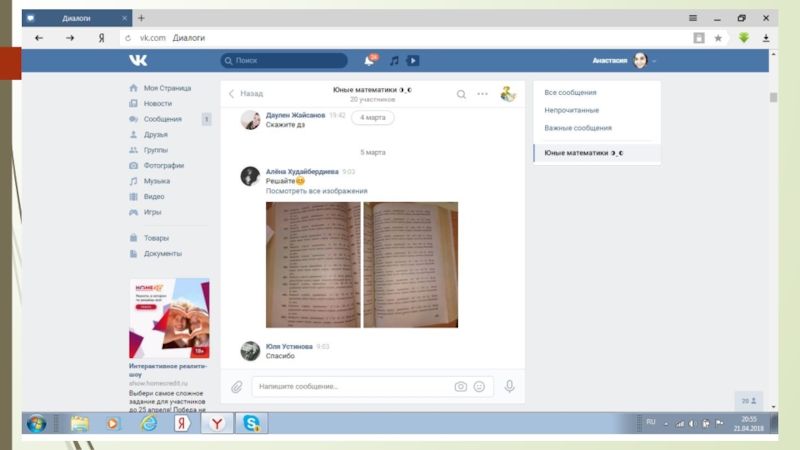Open the left book page photo

pos(312,265)
